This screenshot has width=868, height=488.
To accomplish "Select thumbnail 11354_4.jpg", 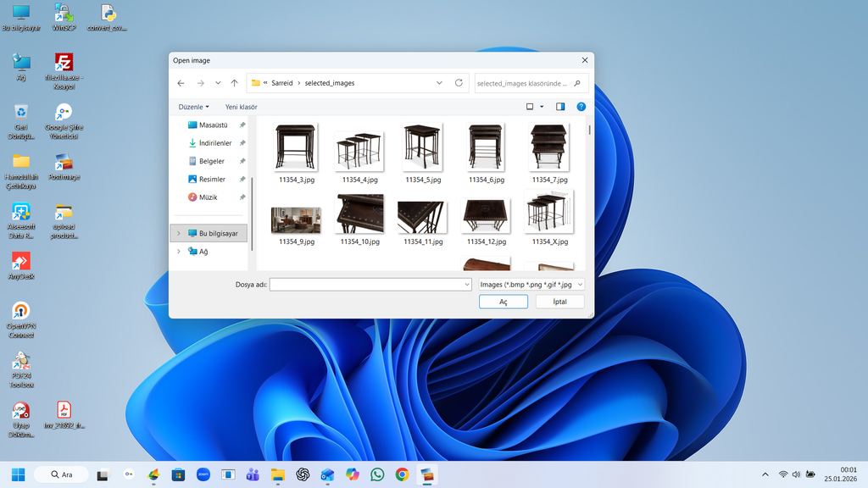I will pos(359,153).
